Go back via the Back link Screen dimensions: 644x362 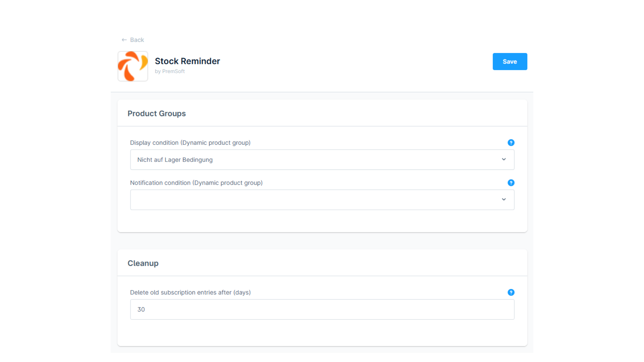click(137, 40)
